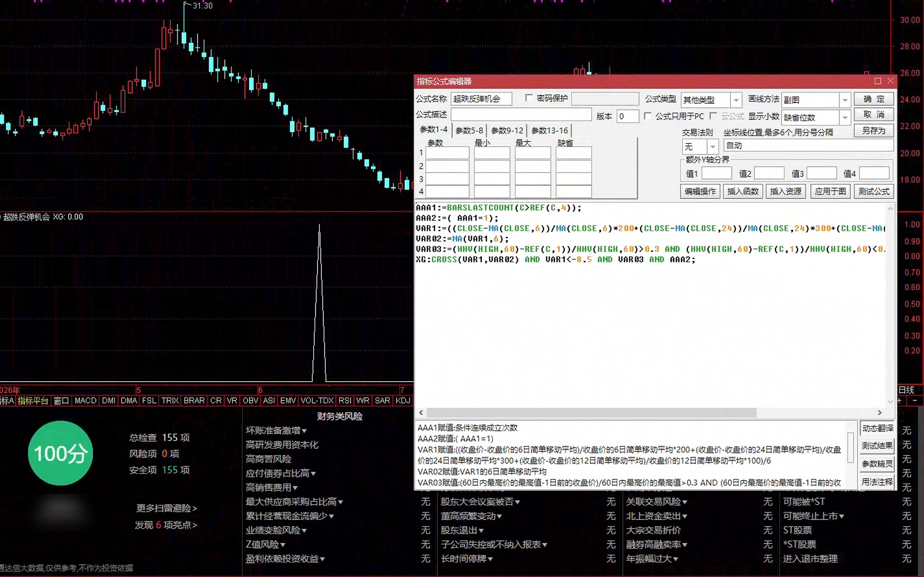Open the 用法注释 panel
This screenshot has height=577, width=924.
tap(877, 481)
